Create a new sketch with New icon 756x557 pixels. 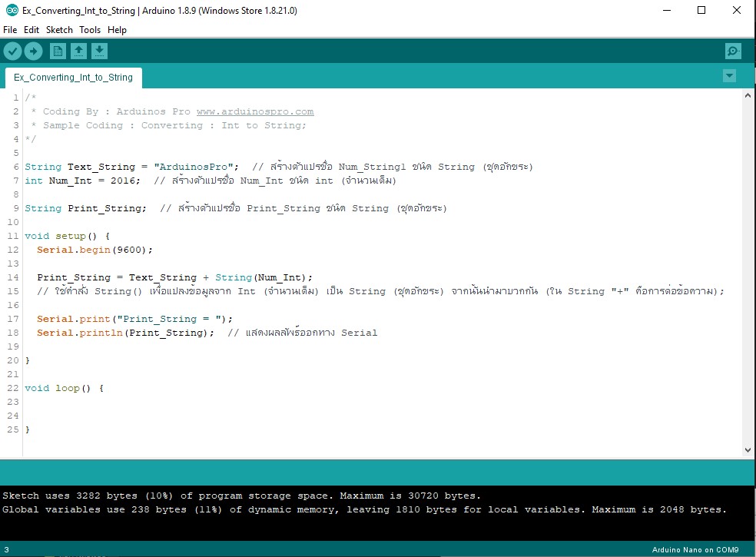pyautogui.click(x=58, y=51)
